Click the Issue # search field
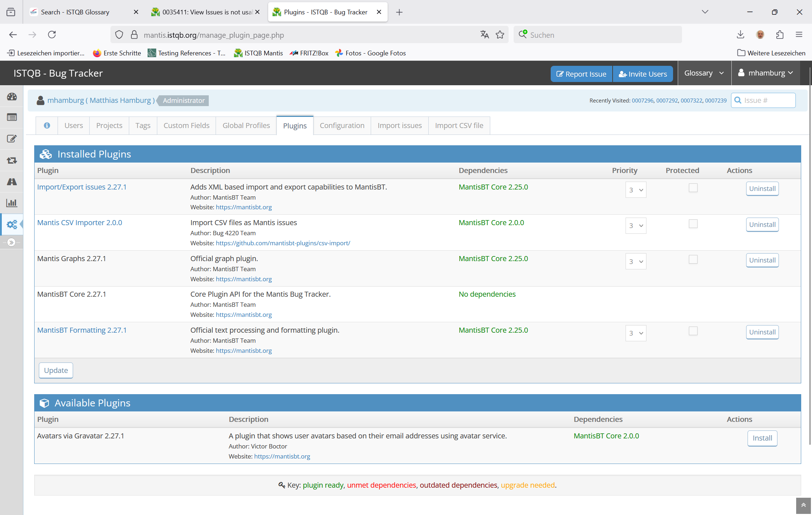The height and width of the screenshot is (515, 812). tap(763, 100)
